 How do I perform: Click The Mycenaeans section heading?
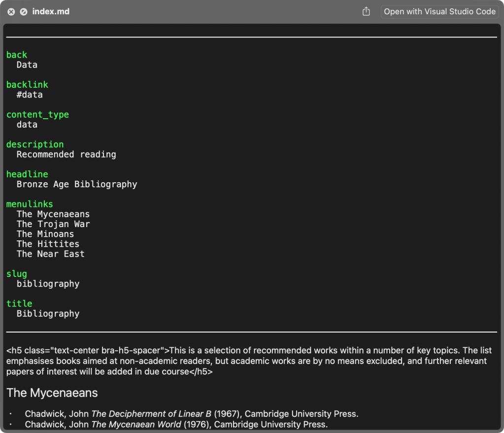[52, 393]
